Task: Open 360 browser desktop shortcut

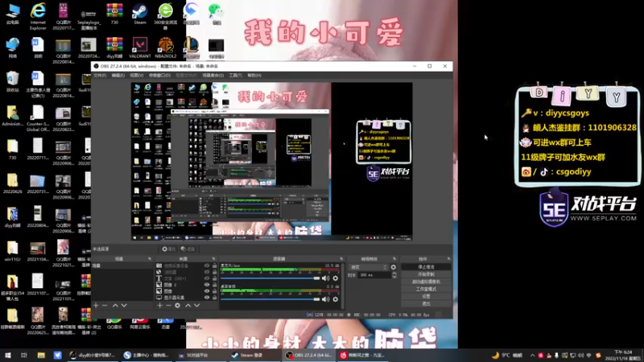Action: click(x=166, y=16)
